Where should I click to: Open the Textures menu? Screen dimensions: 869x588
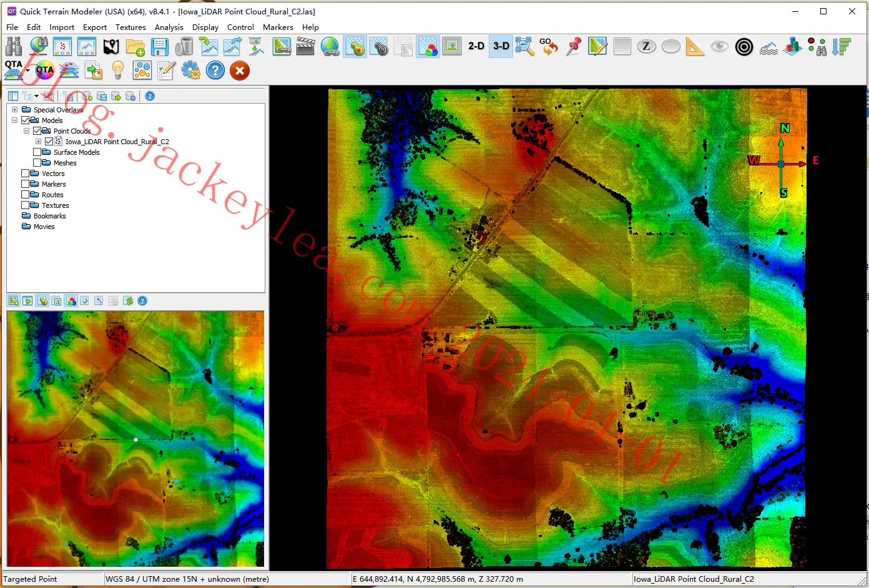(x=130, y=27)
